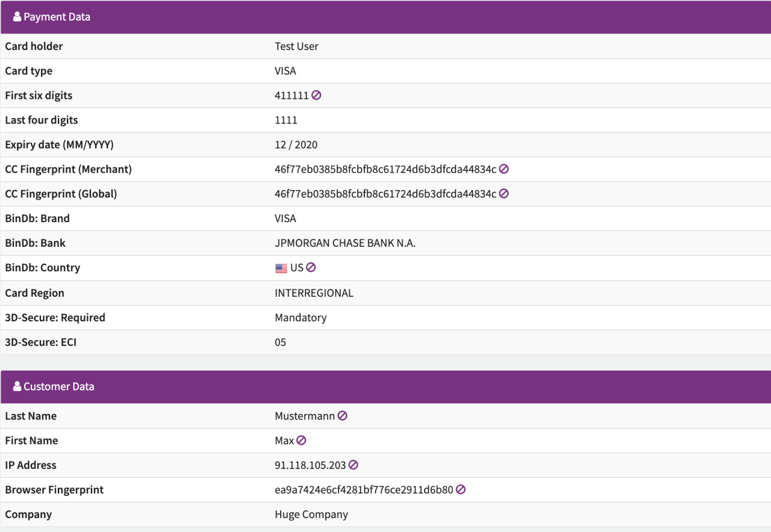Click first name value Max
This screenshot has width=771, height=532.
tap(284, 441)
